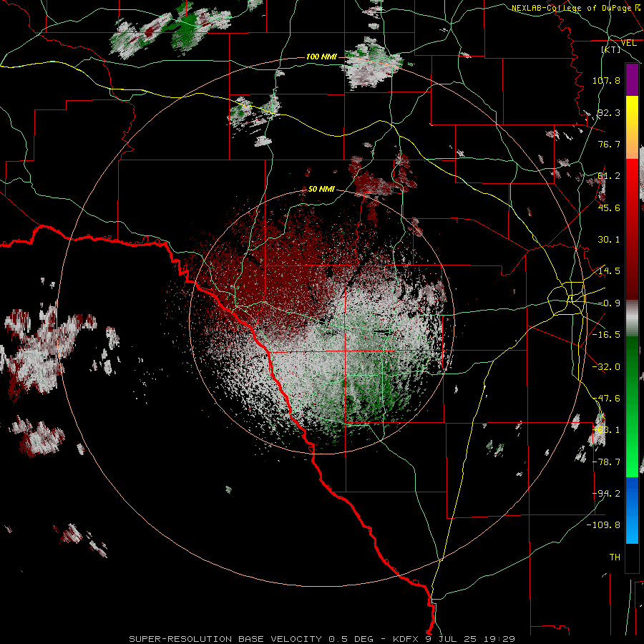
Task: Click the -63.1 velocity scale value
Action: click(606, 430)
